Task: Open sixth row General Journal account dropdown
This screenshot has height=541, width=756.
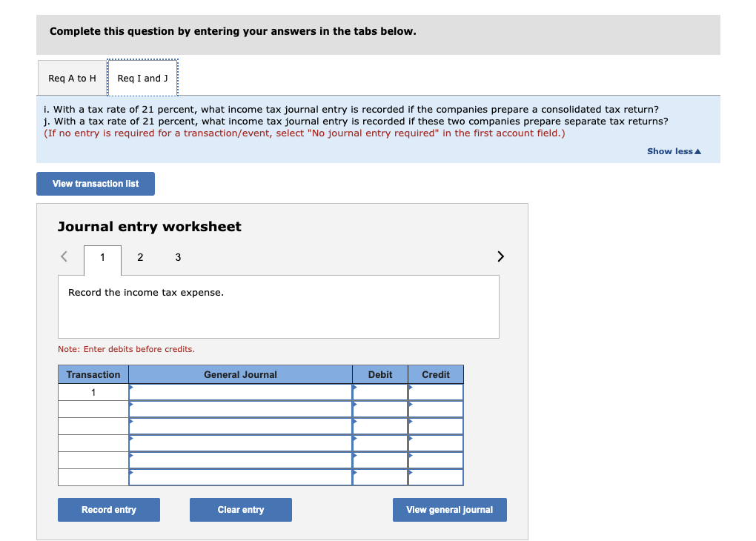Action: click(240, 477)
